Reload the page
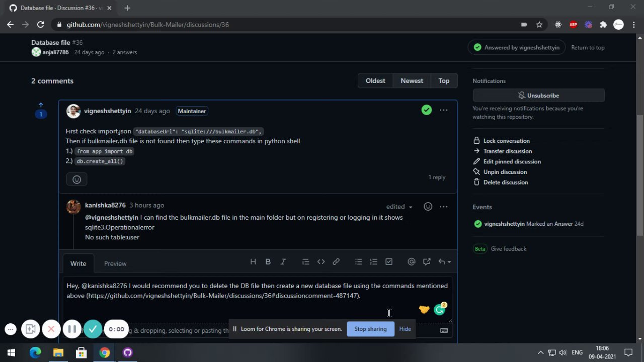The image size is (644, 362). (x=41, y=25)
